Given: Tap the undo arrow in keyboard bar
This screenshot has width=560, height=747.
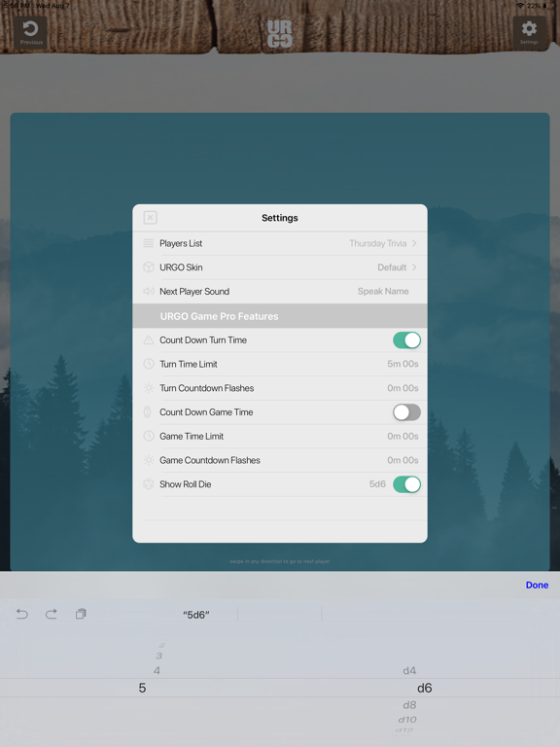Looking at the screenshot, I should pyautogui.click(x=22, y=614).
